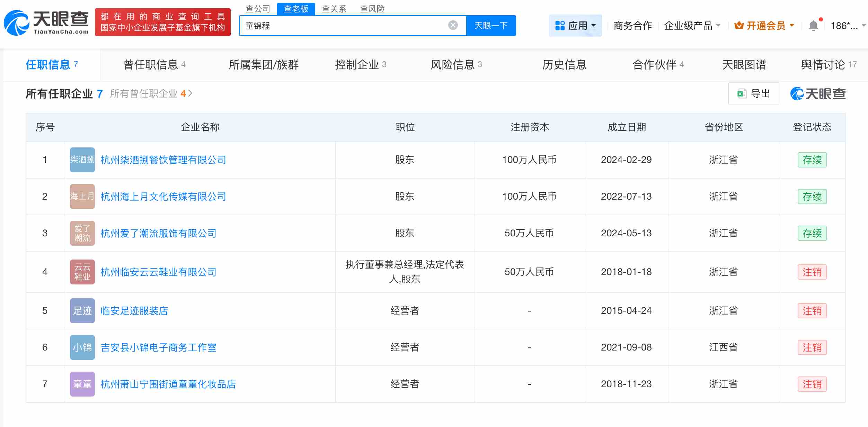This screenshot has height=427, width=868.
Task: Click the 注销 status badge for 临安足迹服装店
Action: [812, 311]
